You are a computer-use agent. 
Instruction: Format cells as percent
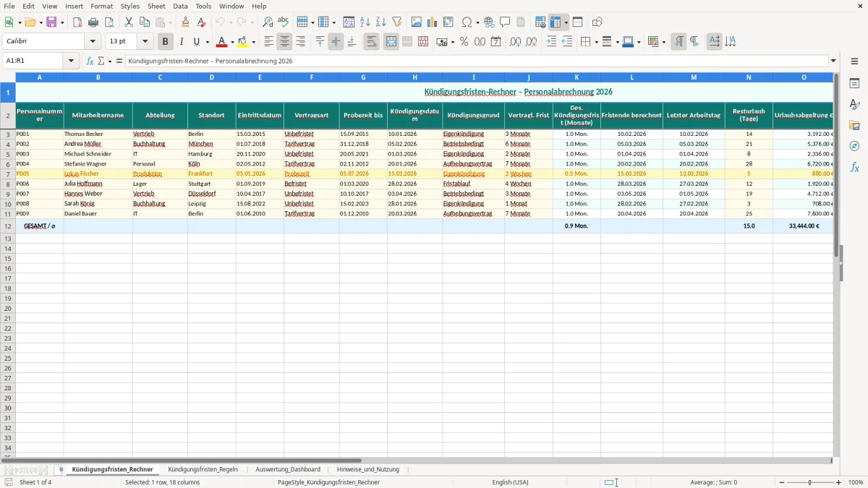coord(464,42)
